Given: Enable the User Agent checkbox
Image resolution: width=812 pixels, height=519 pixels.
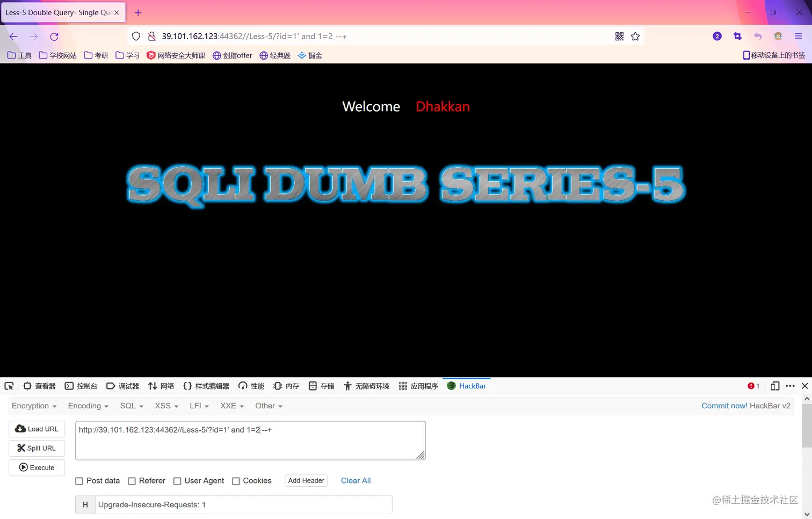Looking at the screenshot, I should click(x=177, y=481).
